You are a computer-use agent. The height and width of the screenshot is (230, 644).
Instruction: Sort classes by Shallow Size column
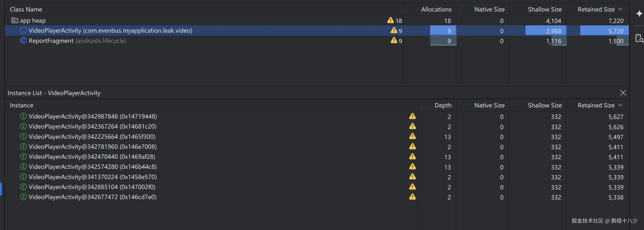pos(544,10)
